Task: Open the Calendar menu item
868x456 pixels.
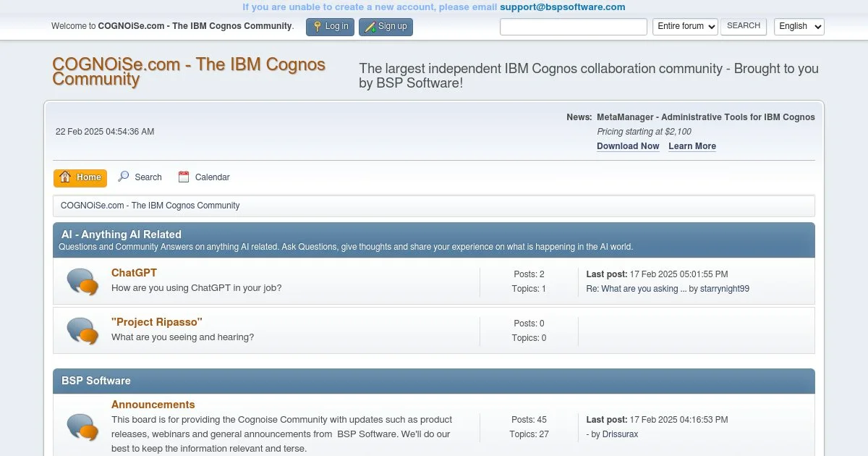Action: coord(204,177)
